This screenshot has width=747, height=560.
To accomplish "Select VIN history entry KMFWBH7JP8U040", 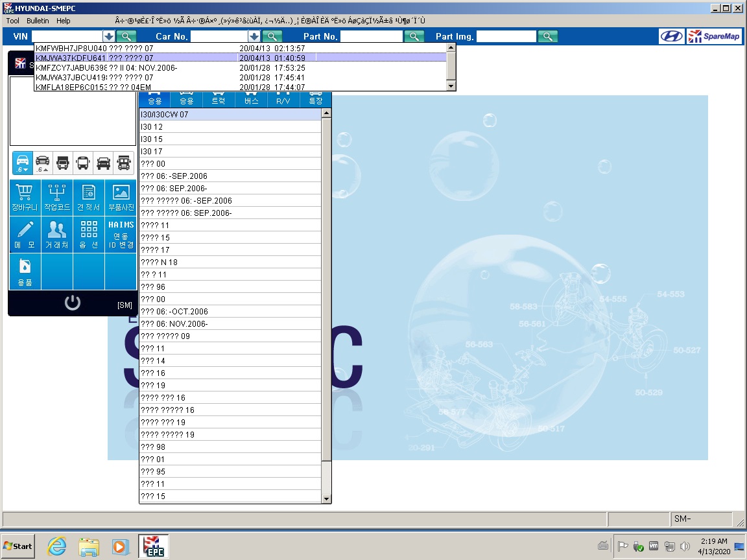I will [x=241, y=48].
